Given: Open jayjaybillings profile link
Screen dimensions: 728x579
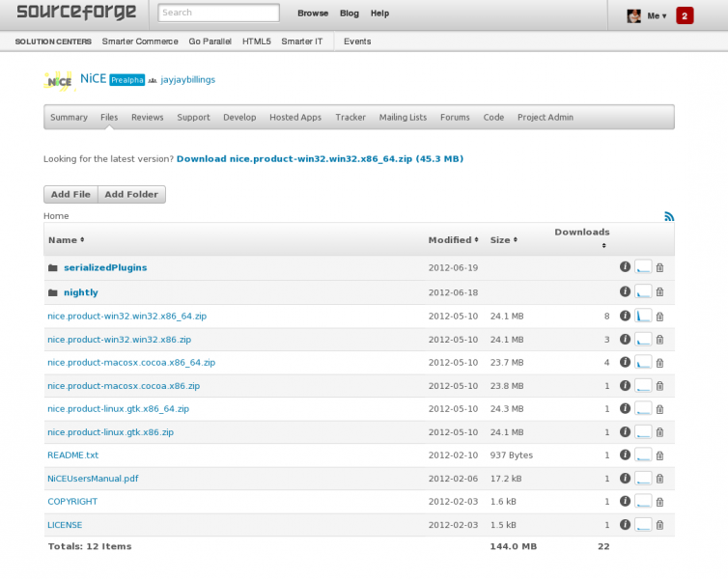Looking at the screenshot, I should click(187, 80).
